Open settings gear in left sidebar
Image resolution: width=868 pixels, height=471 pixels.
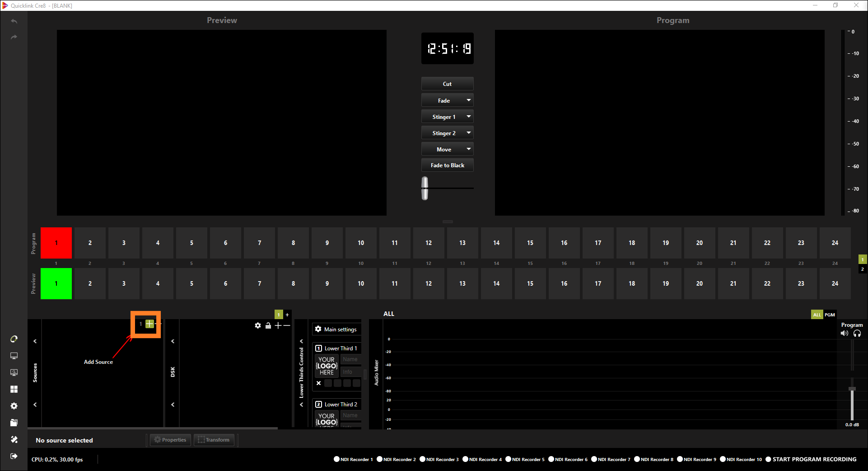click(14, 406)
